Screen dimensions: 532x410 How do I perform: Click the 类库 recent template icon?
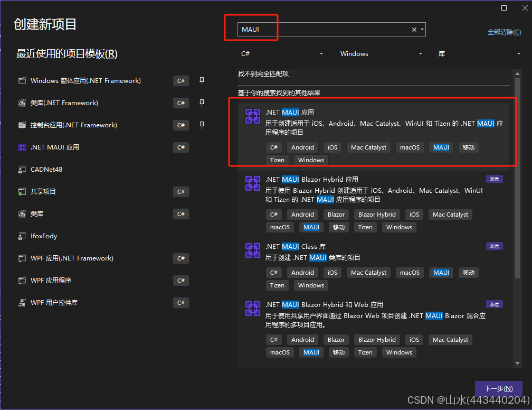pos(22,214)
